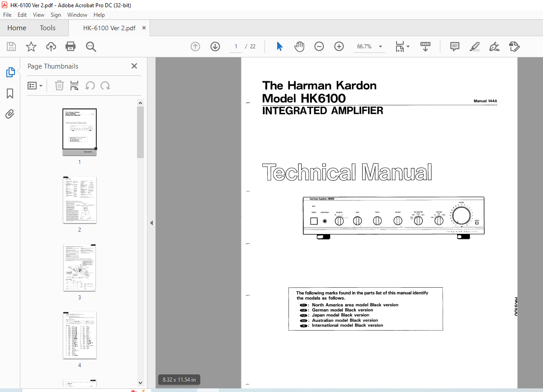Open fit page width options

pyautogui.click(x=402, y=47)
